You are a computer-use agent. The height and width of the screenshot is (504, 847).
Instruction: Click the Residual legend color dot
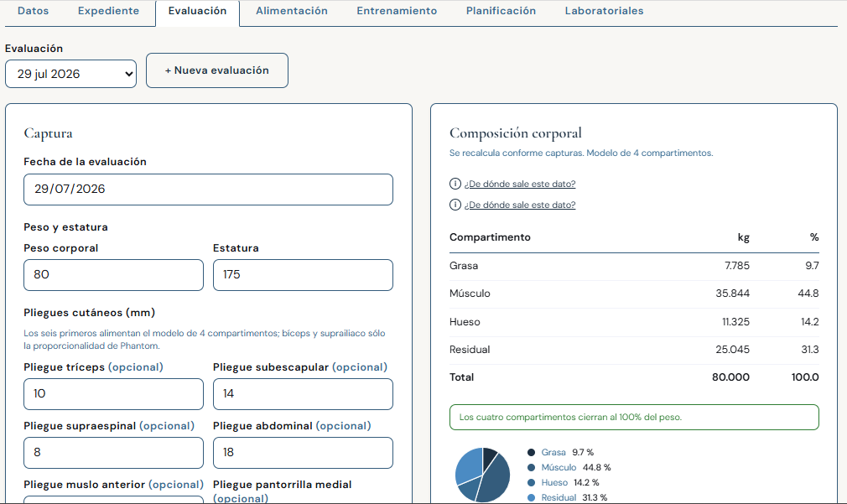coord(532,498)
